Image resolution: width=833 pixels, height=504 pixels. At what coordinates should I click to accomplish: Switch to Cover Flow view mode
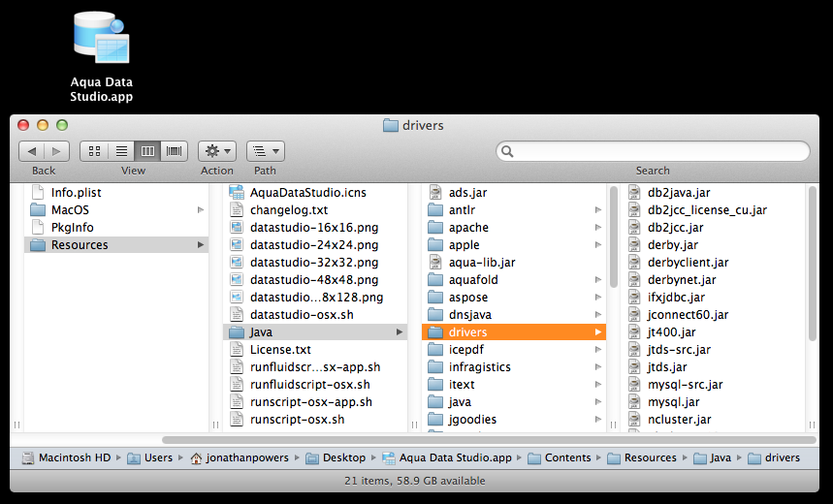pos(175,151)
